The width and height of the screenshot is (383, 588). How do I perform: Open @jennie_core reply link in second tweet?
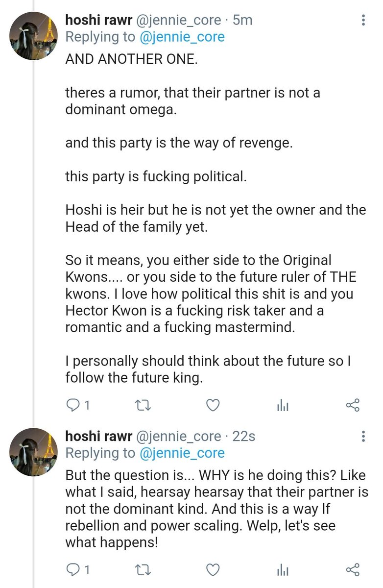182,453
